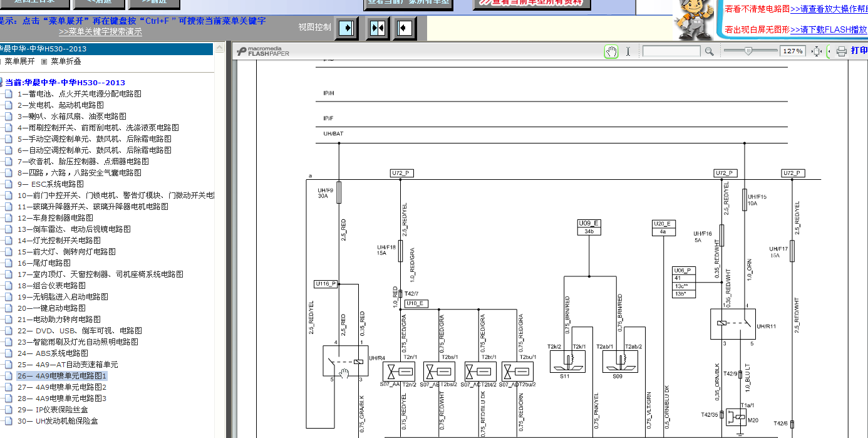Open 25— 4A9—AT自动变速箱单元

point(68,365)
